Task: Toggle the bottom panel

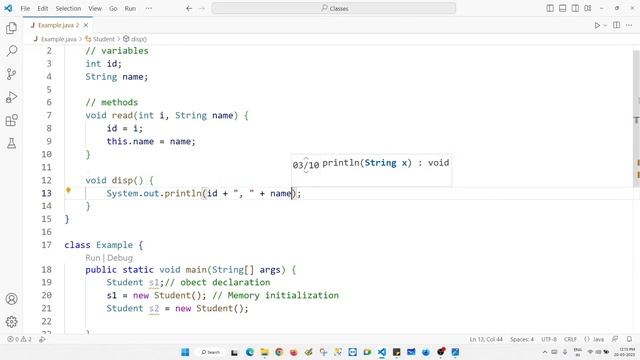Action: click(x=562, y=8)
